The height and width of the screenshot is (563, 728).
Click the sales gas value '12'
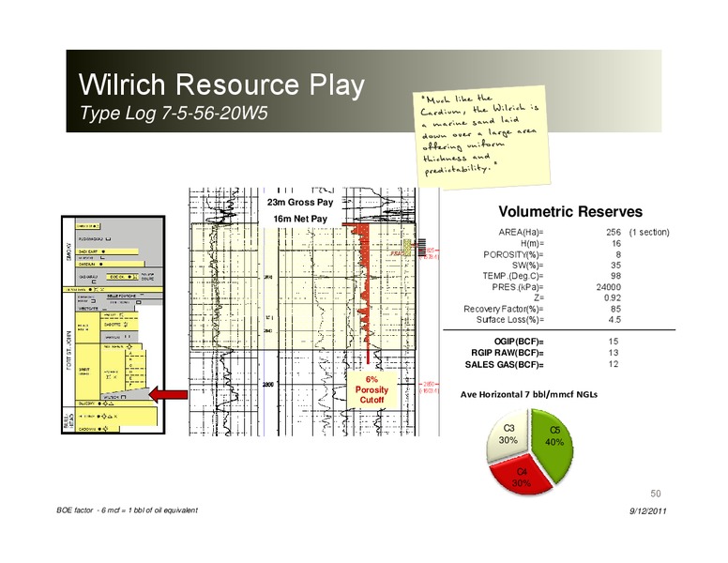[x=614, y=364]
